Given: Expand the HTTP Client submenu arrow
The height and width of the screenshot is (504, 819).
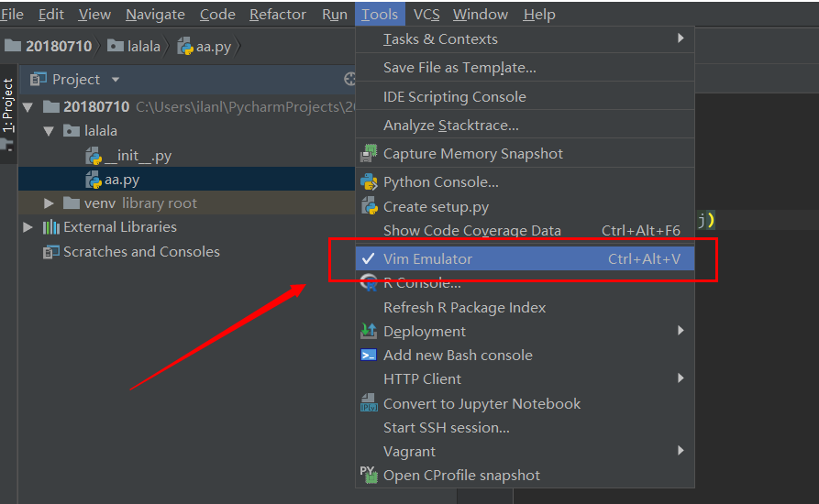Looking at the screenshot, I should [681, 378].
